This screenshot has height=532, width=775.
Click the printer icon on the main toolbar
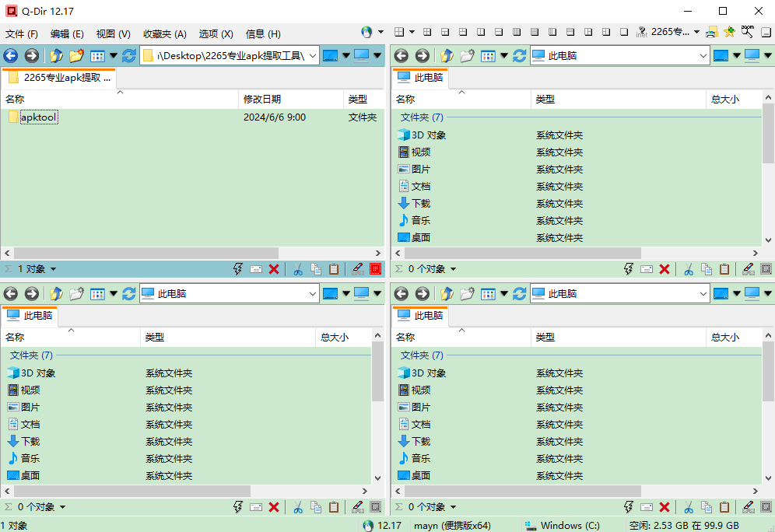pos(711,33)
